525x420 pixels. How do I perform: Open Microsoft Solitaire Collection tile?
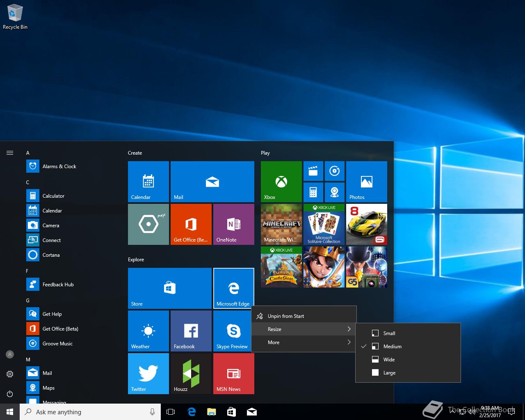(324, 224)
